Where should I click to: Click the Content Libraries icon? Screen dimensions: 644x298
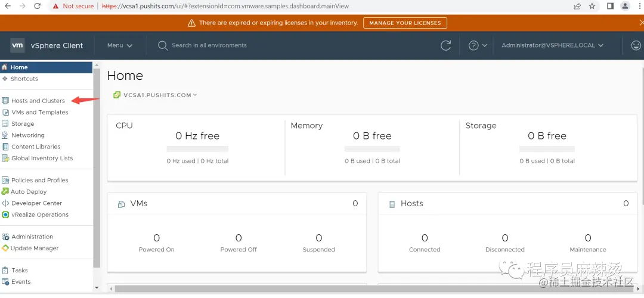pos(5,147)
